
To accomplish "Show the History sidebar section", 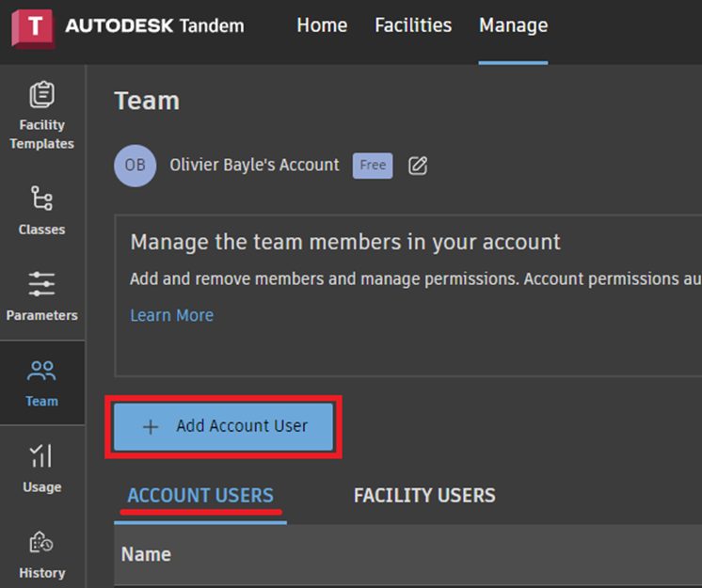I will coord(41,554).
